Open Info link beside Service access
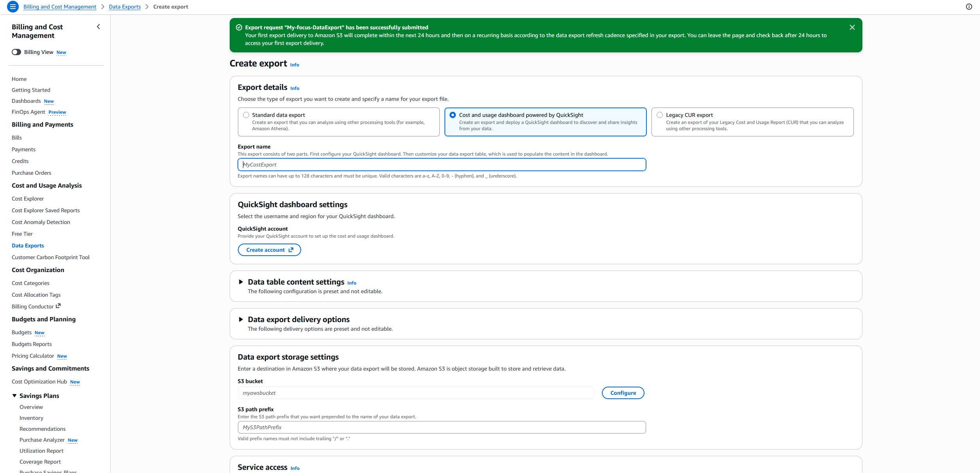Viewport: 980px width, 473px height. (295, 468)
